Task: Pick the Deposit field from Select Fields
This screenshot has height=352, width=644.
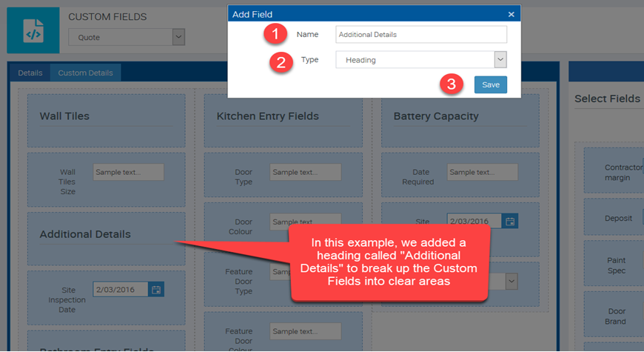Action: (x=617, y=219)
